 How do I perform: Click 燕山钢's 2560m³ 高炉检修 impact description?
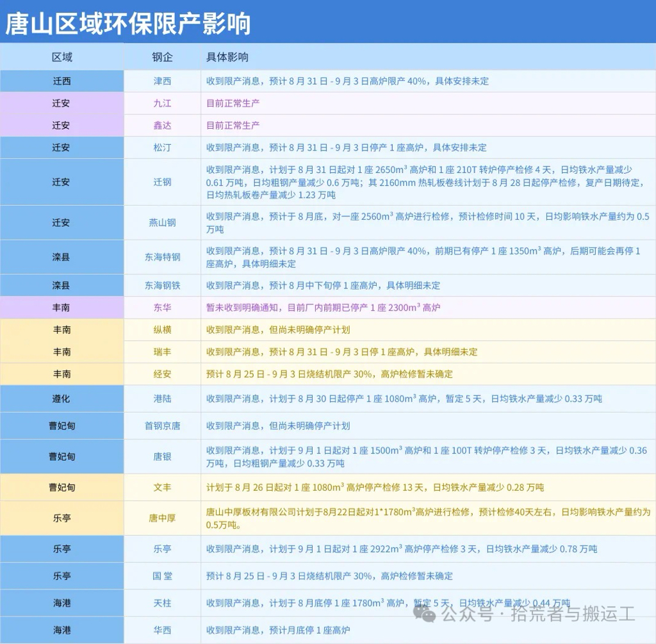click(427, 222)
